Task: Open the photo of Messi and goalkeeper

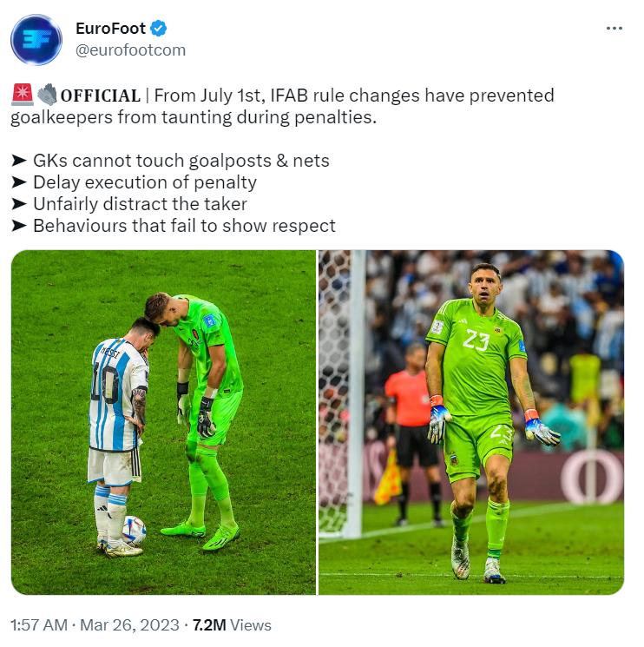Action: [x=163, y=422]
